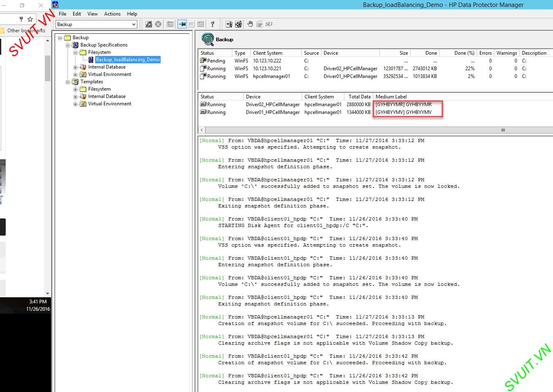This screenshot has height=392, width=553.
Task: Click the hand toolbar icon
Action: point(250,24)
